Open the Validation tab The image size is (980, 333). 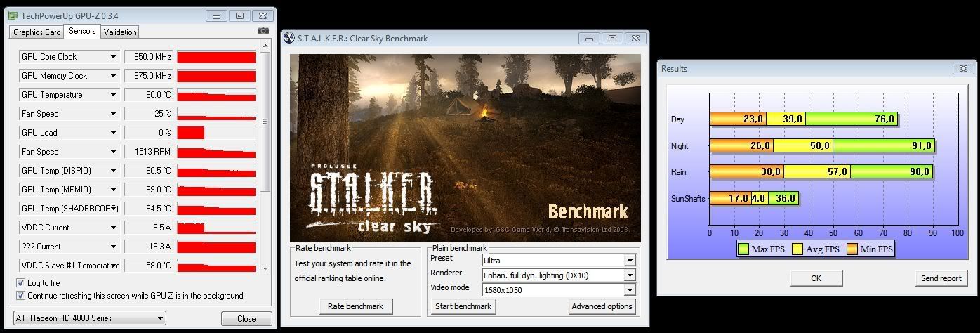pyautogui.click(x=120, y=32)
